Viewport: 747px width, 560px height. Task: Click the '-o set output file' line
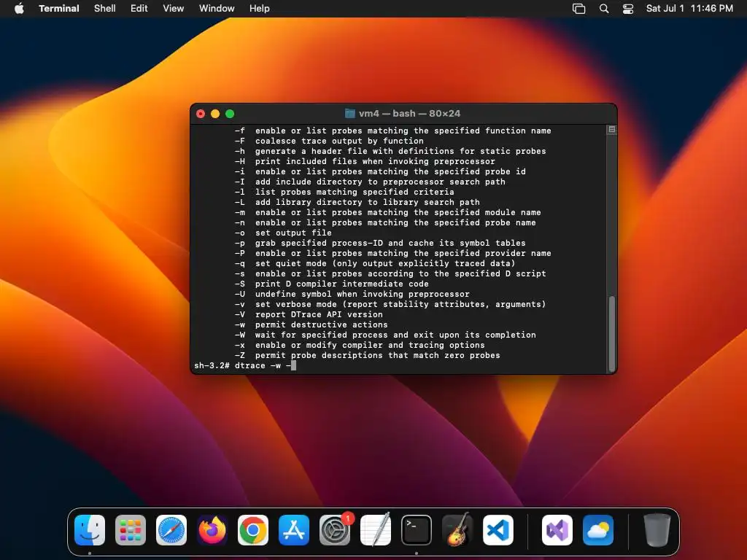(x=283, y=233)
